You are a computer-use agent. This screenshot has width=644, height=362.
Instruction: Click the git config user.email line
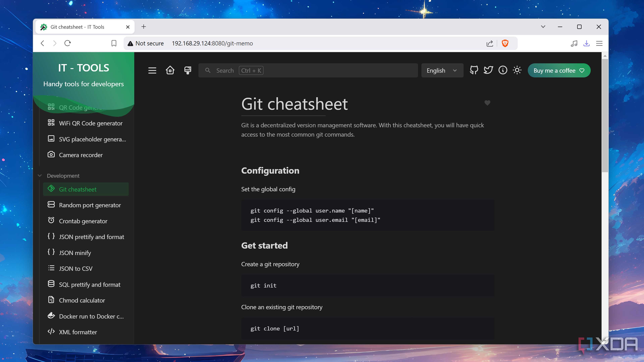[x=315, y=220]
